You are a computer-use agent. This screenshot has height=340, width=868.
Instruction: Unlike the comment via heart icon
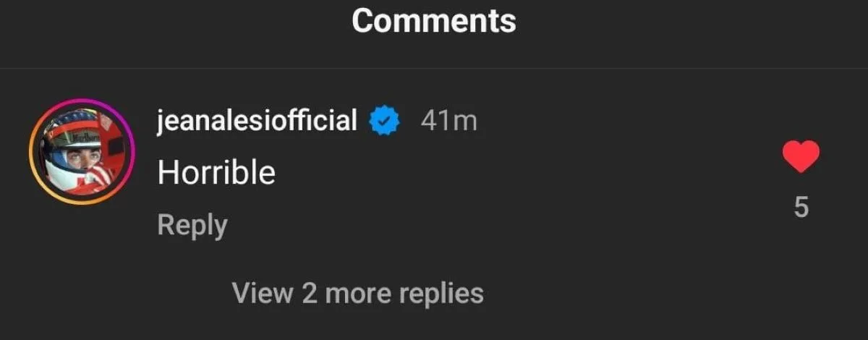tap(801, 157)
